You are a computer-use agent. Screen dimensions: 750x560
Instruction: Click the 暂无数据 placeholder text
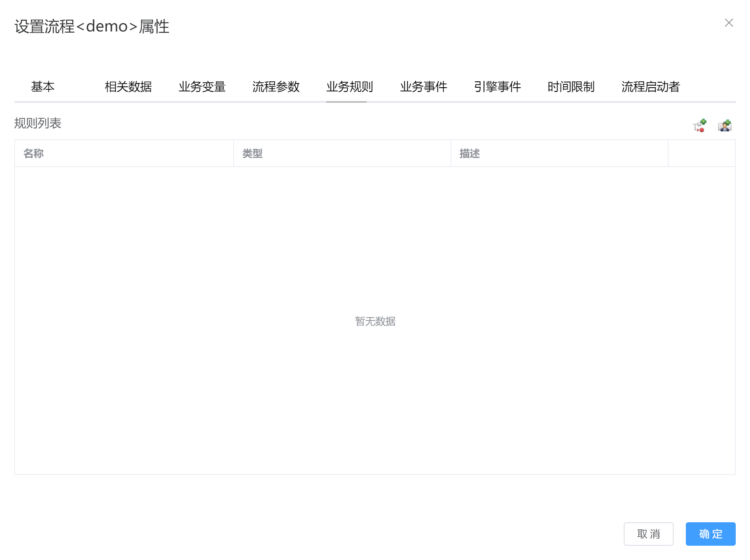tap(375, 321)
